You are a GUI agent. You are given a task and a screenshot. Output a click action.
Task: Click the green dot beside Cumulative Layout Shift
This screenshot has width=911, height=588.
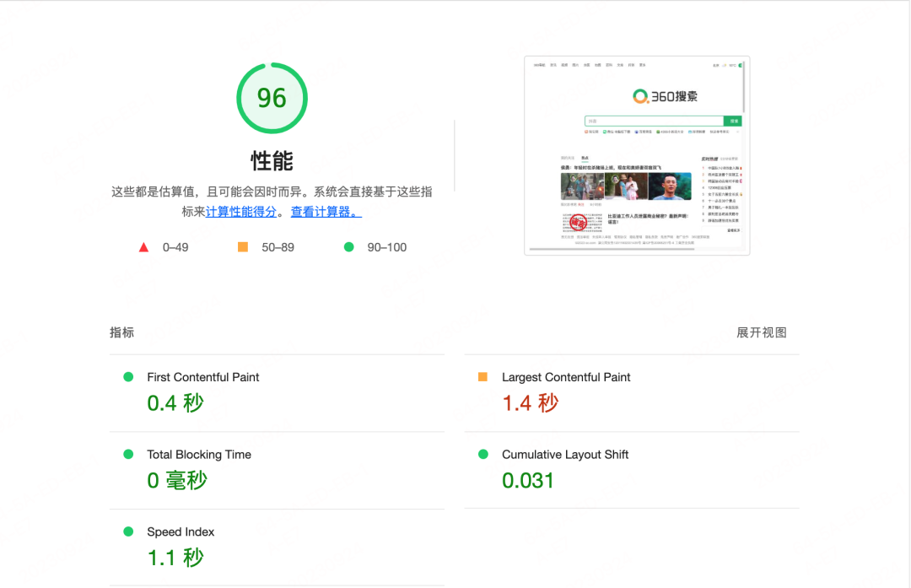(x=482, y=455)
